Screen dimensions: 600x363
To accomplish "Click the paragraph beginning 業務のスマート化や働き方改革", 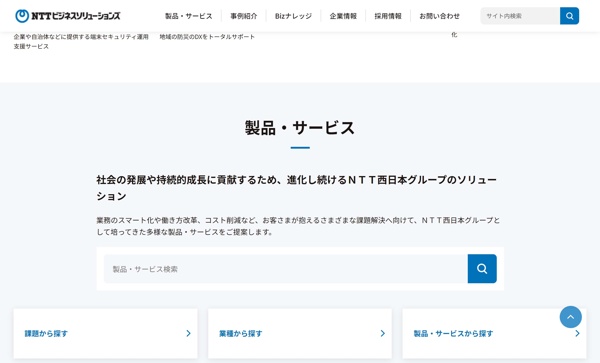I will (298, 226).
